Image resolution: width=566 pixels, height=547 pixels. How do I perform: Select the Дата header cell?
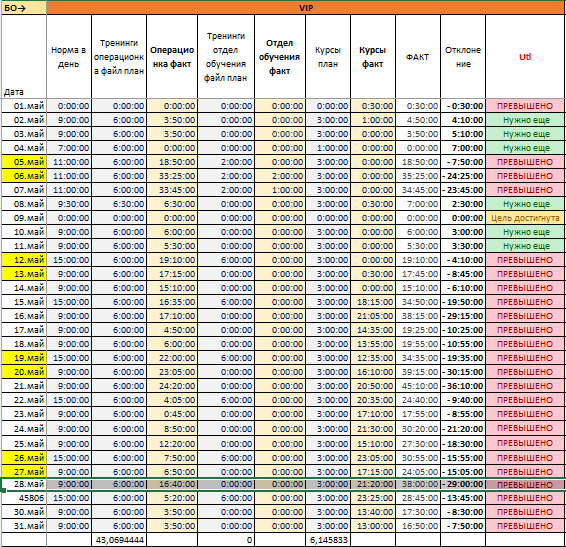point(24,57)
